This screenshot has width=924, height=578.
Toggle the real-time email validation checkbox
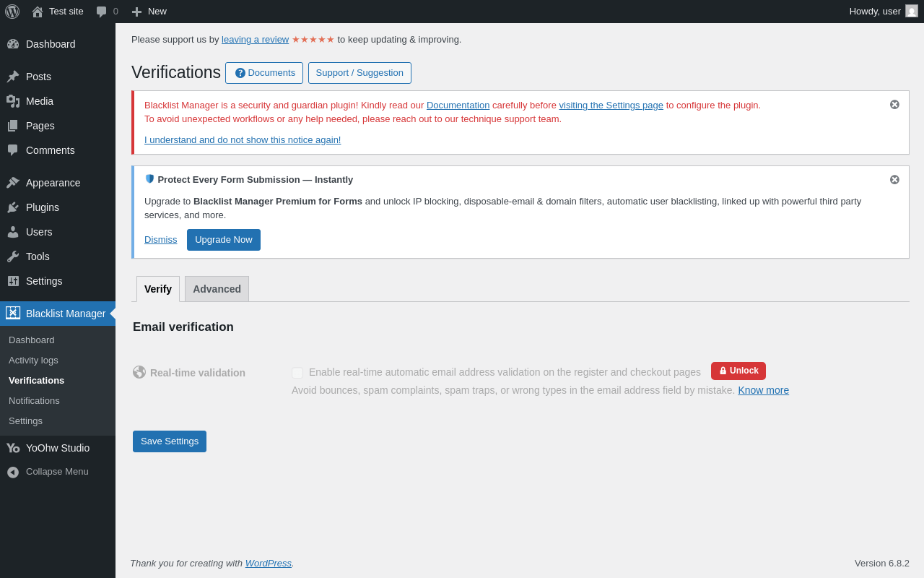pyautogui.click(x=297, y=373)
